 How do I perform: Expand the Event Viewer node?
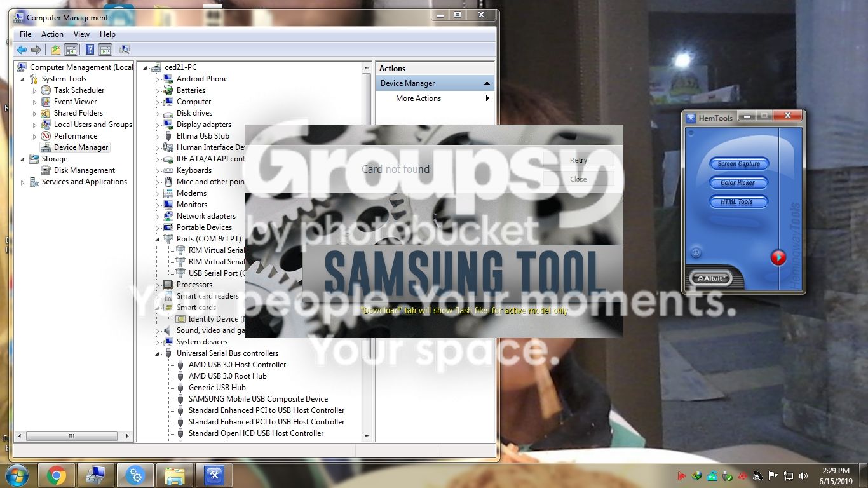click(35, 102)
